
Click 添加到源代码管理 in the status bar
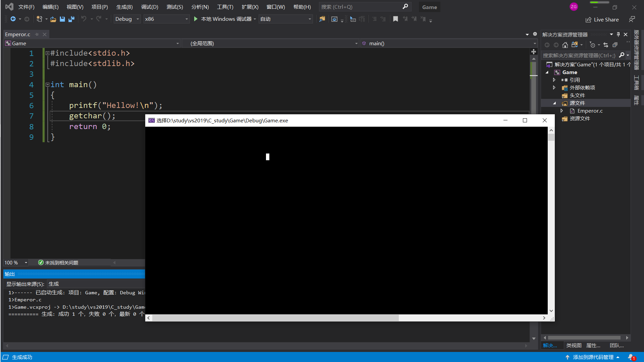(x=593, y=357)
